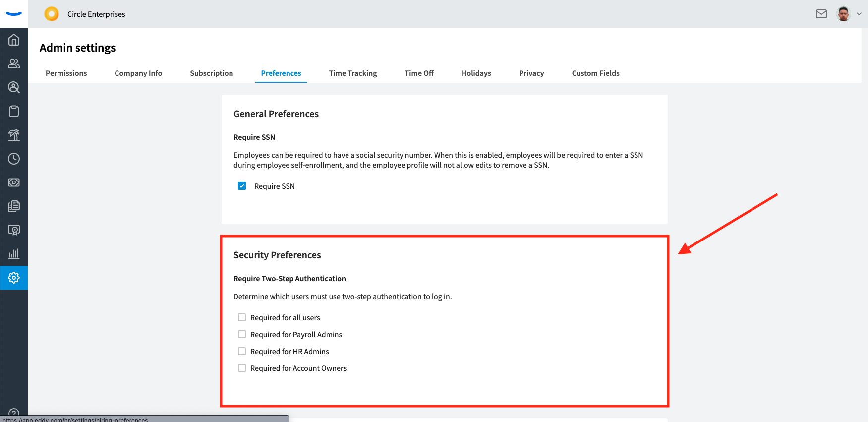Expand the user account dropdown chevron

pyautogui.click(x=859, y=14)
